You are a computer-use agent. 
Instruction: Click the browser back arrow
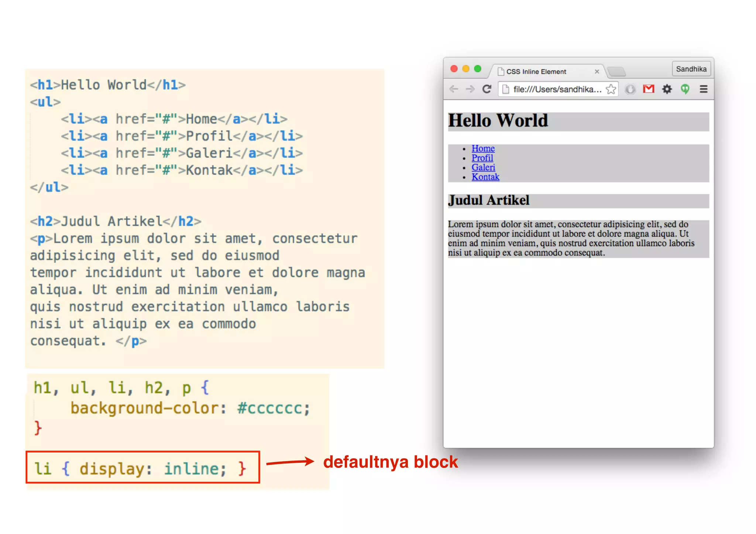(x=454, y=89)
